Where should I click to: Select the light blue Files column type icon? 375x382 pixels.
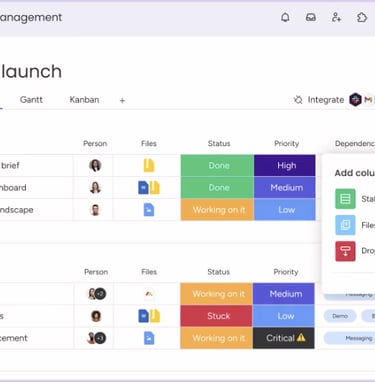pos(345,225)
